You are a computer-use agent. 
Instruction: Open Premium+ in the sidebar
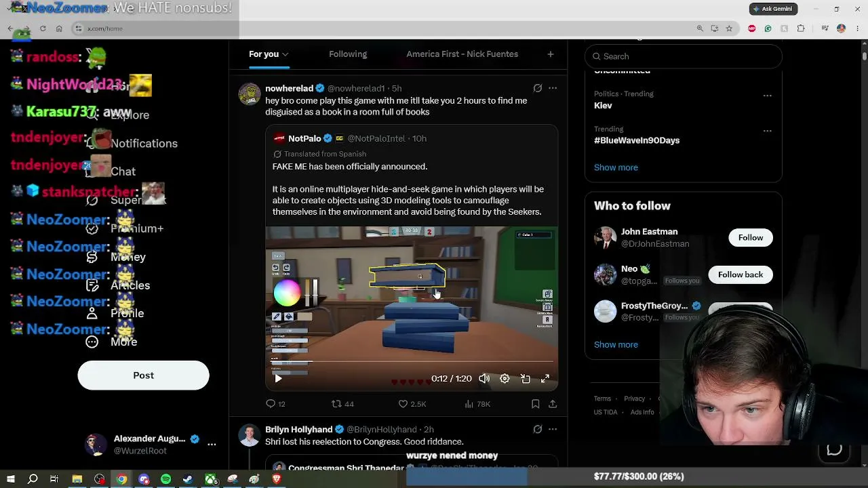point(125,228)
